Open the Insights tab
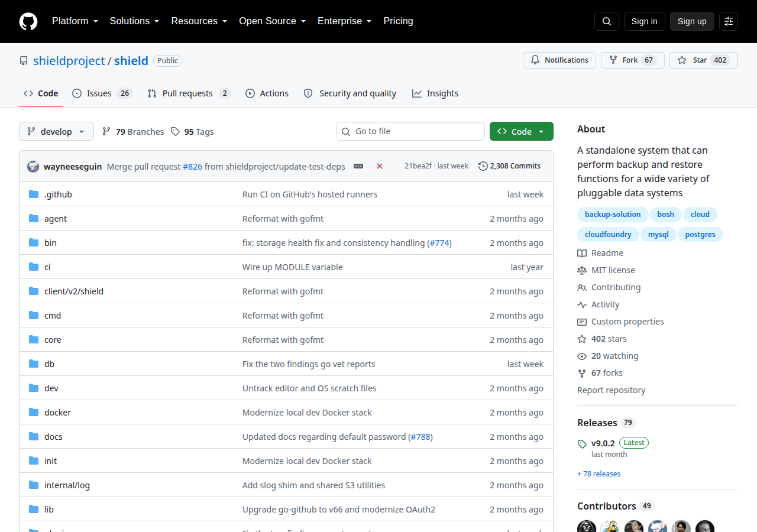757x532 pixels. click(x=435, y=93)
